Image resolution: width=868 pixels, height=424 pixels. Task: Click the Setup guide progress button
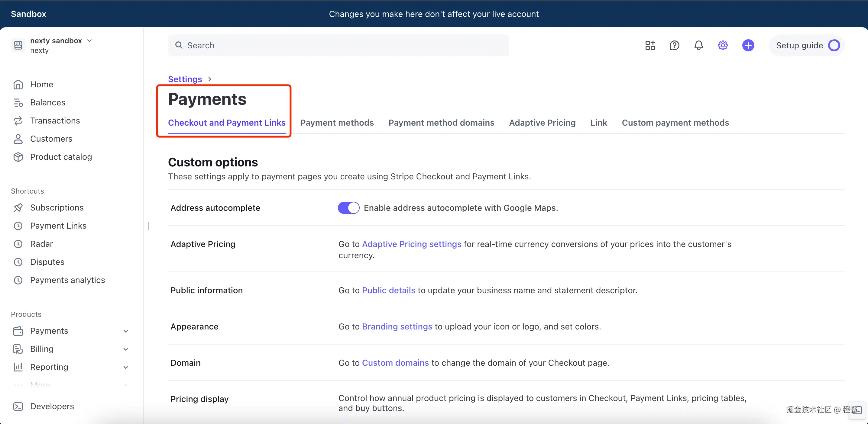[807, 45]
